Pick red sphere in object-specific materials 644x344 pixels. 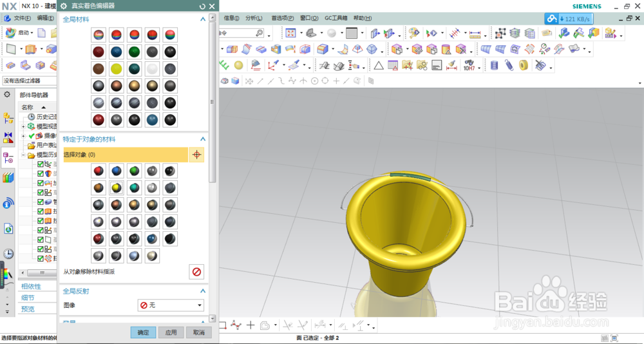(x=98, y=171)
